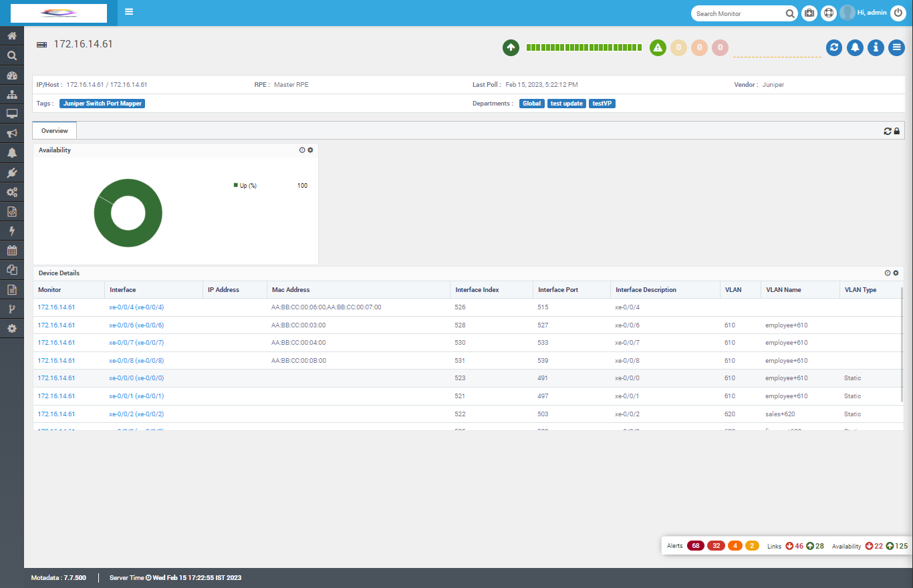
Task: Click the Links down count 46
Action: pos(795,546)
